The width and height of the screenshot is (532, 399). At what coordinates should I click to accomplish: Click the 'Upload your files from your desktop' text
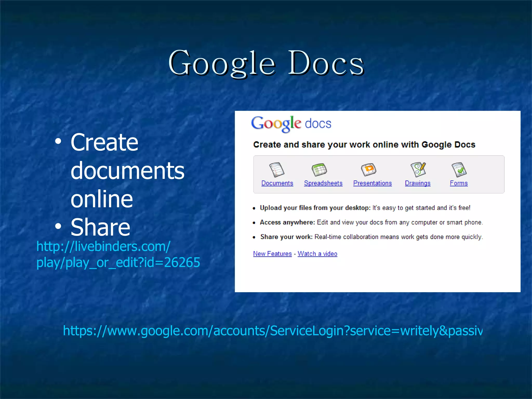315,208
